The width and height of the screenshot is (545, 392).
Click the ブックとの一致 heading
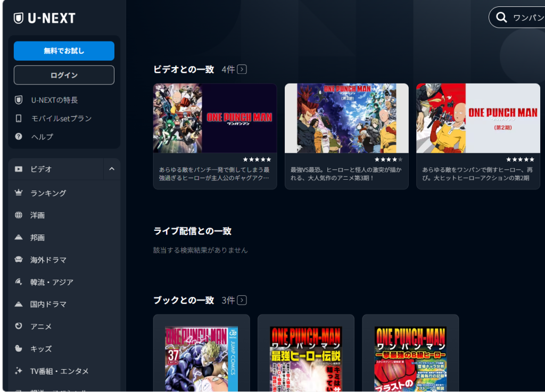point(184,300)
